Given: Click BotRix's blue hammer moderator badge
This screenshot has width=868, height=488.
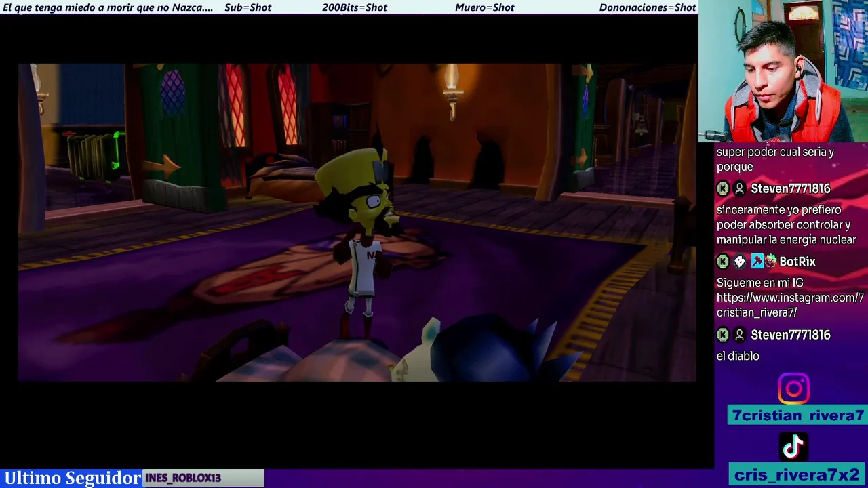Looking at the screenshot, I should 757,262.
